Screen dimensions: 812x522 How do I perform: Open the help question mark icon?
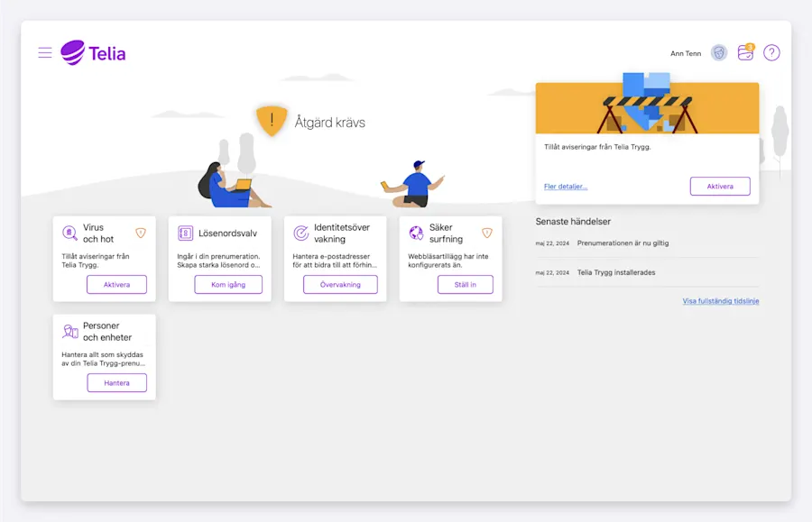click(x=771, y=53)
